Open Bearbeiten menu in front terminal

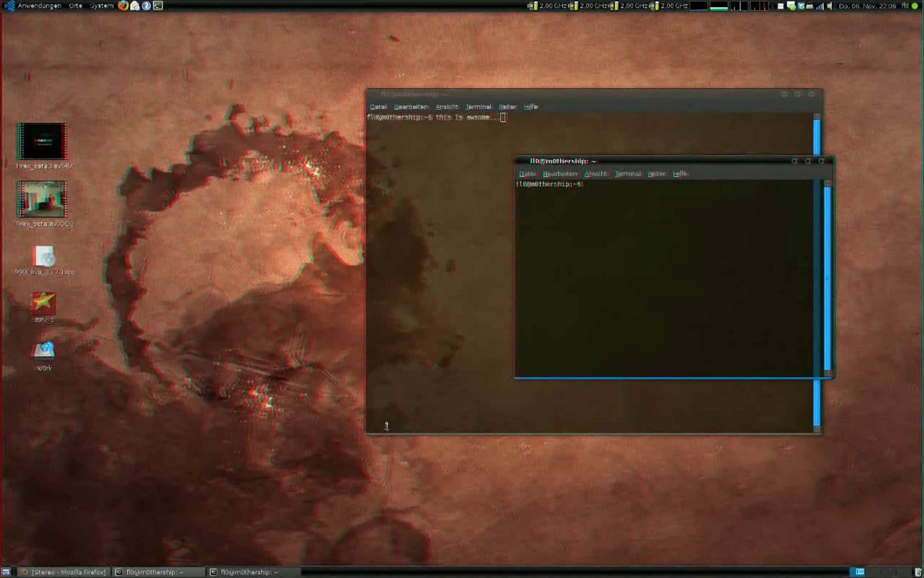point(560,174)
